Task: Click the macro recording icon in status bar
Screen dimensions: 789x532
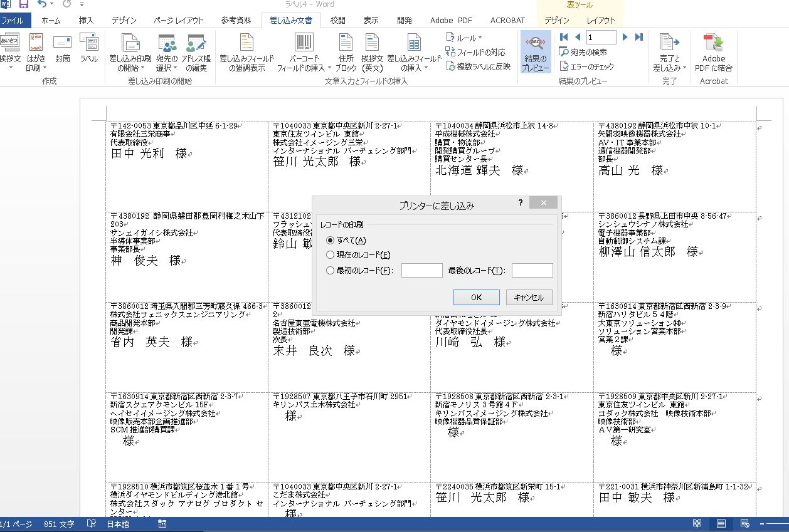Action: 162,524
